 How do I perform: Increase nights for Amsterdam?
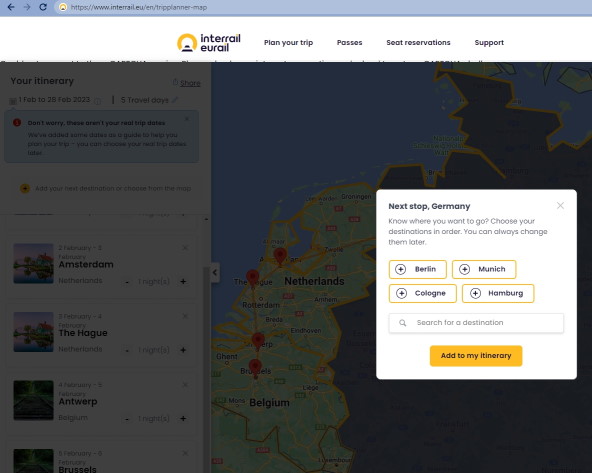click(183, 282)
